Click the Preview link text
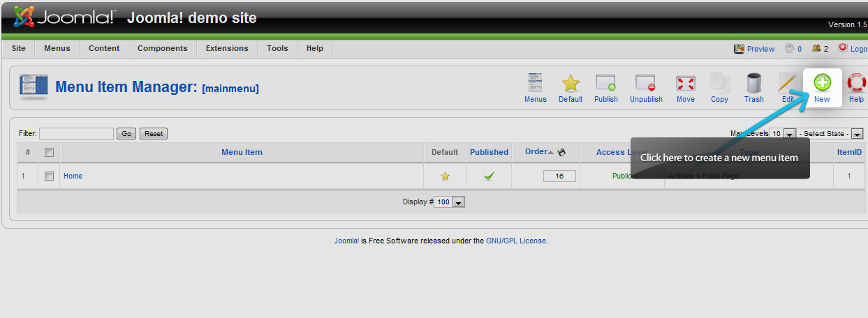Viewport: 868px width, 318px height. tap(760, 49)
